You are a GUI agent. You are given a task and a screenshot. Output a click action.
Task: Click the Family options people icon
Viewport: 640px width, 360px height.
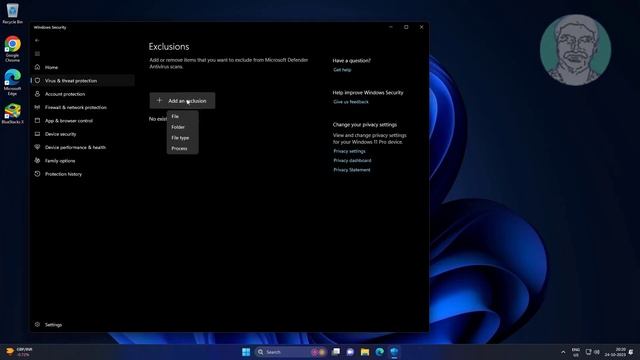pyautogui.click(x=37, y=160)
